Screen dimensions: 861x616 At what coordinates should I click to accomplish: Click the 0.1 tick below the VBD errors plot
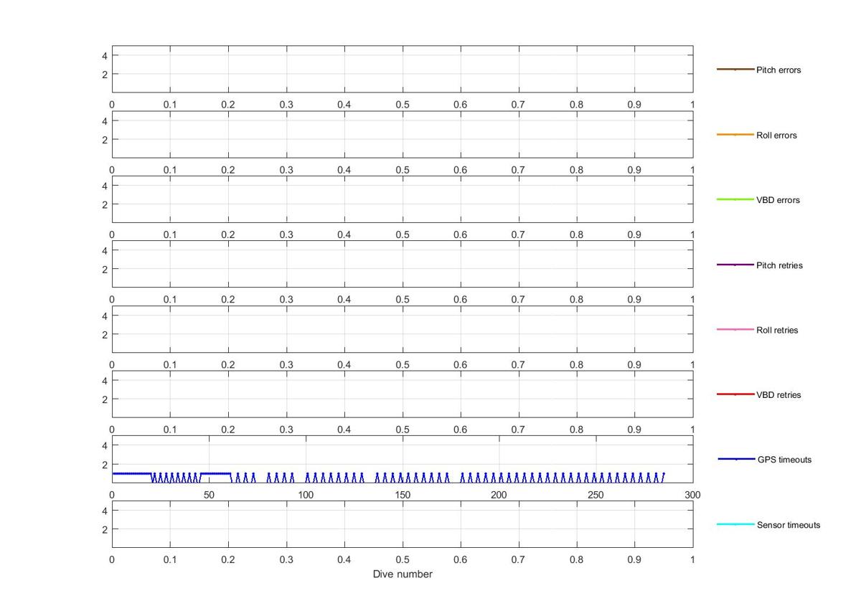click(x=170, y=234)
